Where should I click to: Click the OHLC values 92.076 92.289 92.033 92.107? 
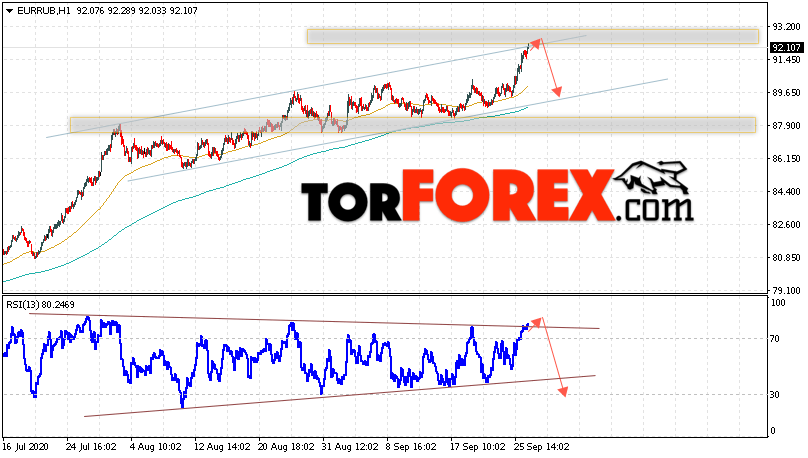click(x=137, y=11)
